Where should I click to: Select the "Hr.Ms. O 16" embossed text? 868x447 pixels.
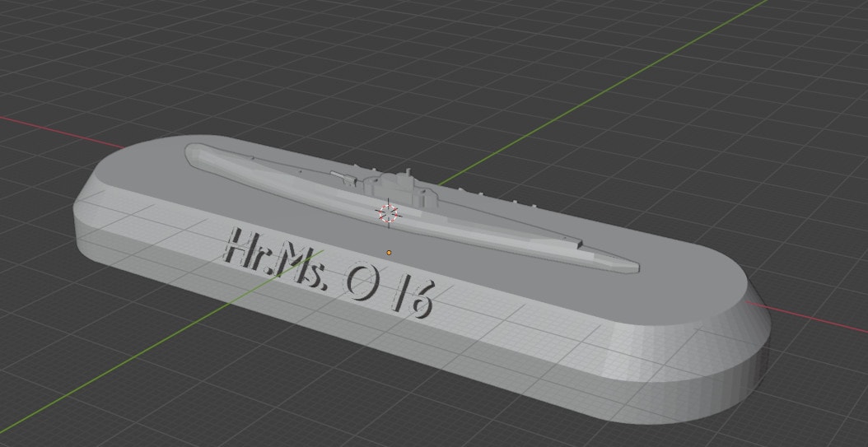tap(329, 273)
